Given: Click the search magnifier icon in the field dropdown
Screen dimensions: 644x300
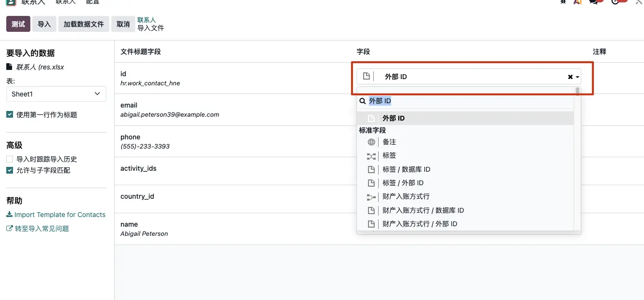Looking at the screenshot, I should coord(363,101).
